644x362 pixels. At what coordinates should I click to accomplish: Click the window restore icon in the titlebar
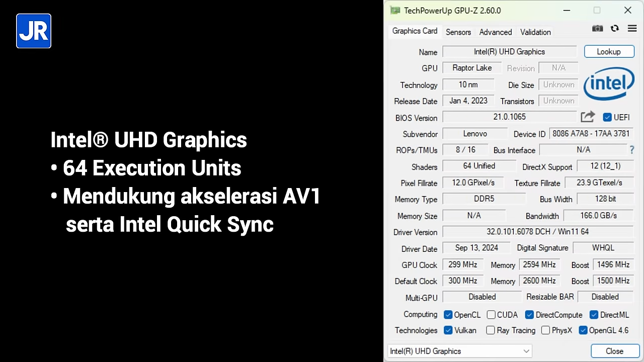[597, 10]
